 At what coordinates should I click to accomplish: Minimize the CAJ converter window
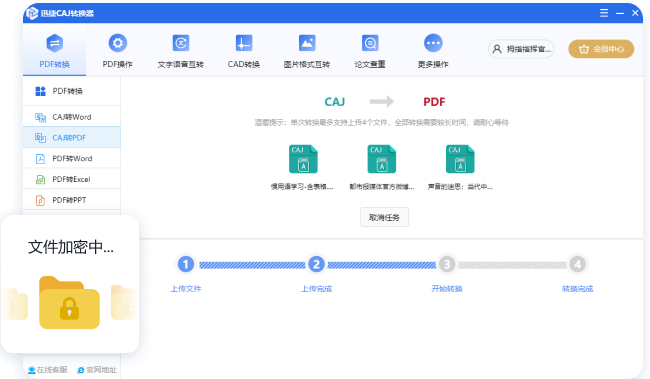(620, 13)
